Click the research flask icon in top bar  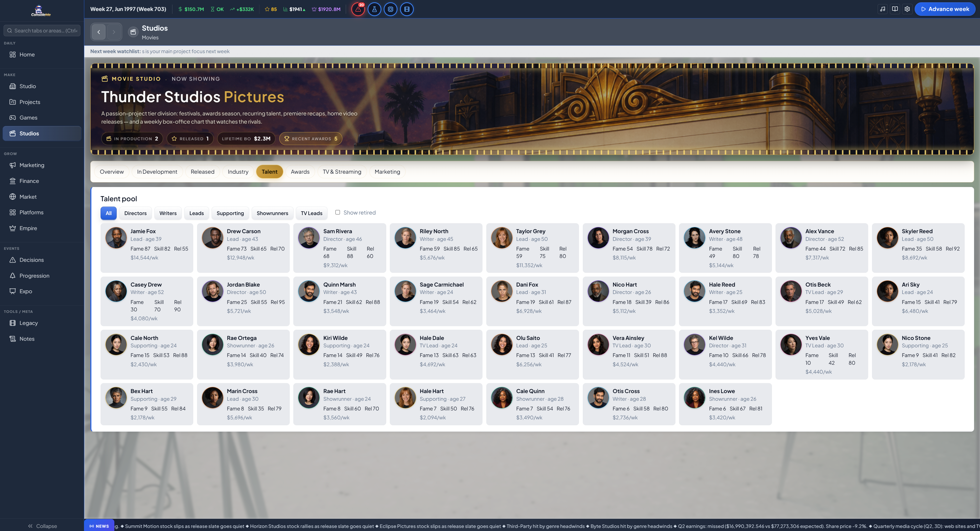coord(374,9)
